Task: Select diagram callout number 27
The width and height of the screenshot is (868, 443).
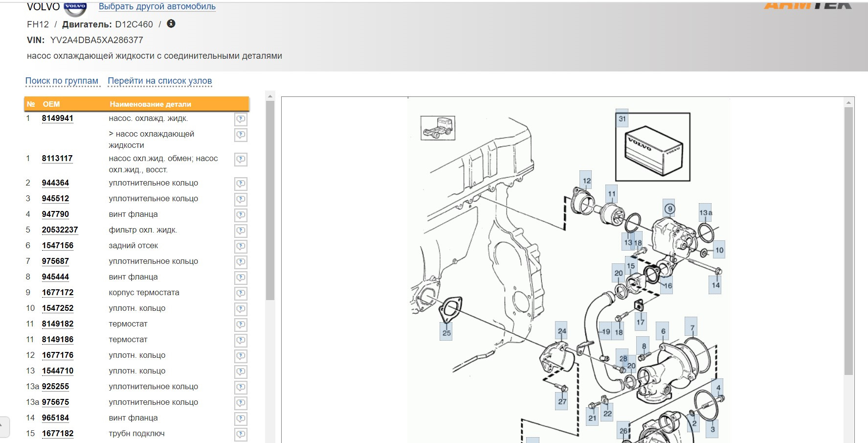Action: pyautogui.click(x=562, y=401)
